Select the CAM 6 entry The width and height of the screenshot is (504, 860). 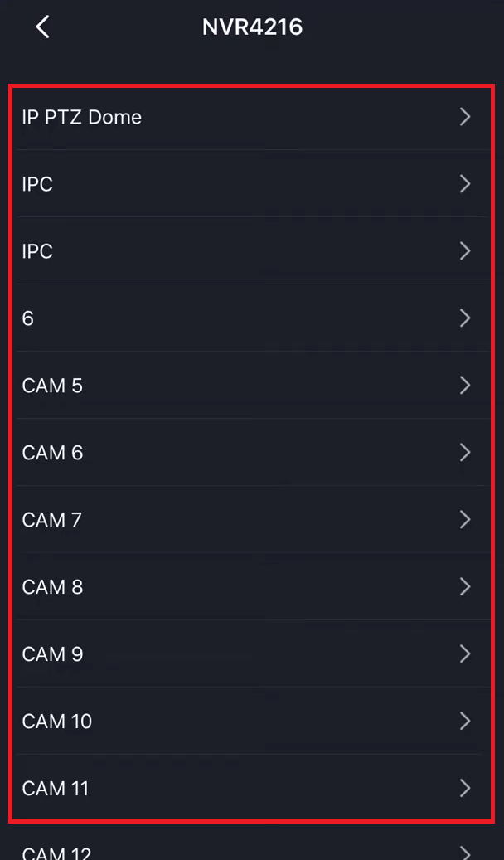tap(52, 453)
